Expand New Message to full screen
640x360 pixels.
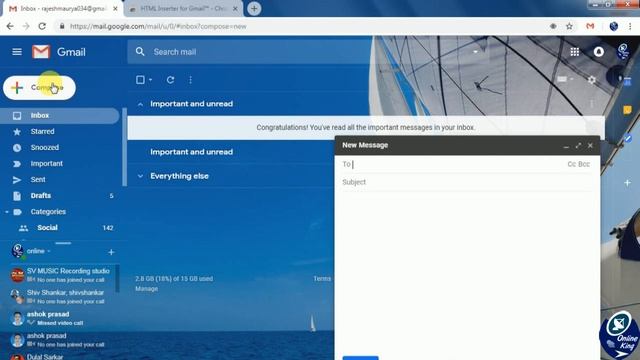click(x=578, y=146)
